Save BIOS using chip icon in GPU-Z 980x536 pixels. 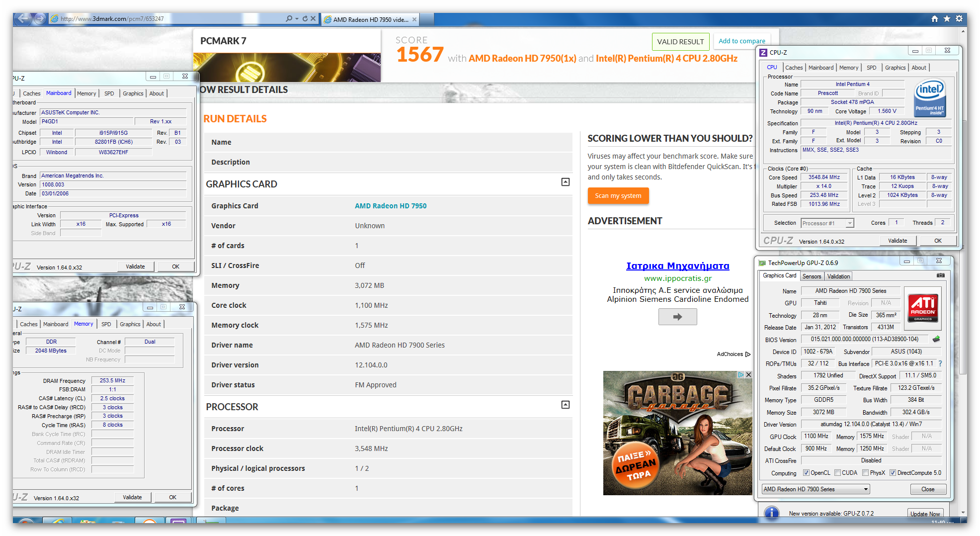[x=936, y=339]
